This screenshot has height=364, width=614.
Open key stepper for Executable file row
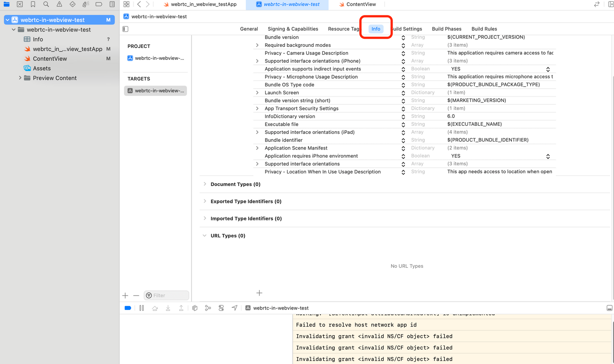click(x=403, y=125)
